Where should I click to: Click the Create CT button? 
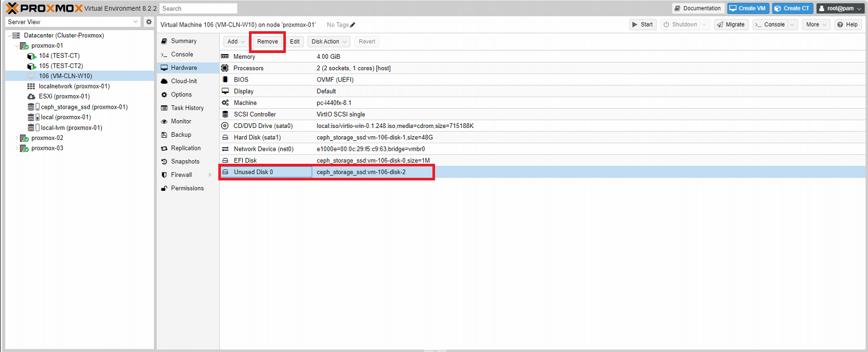click(x=792, y=8)
